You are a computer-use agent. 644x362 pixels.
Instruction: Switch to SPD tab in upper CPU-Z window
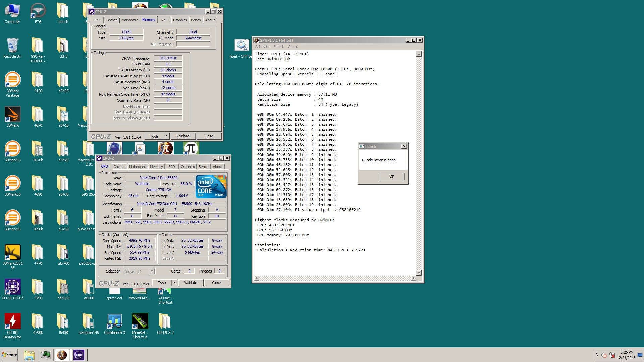(x=164, y=20)
